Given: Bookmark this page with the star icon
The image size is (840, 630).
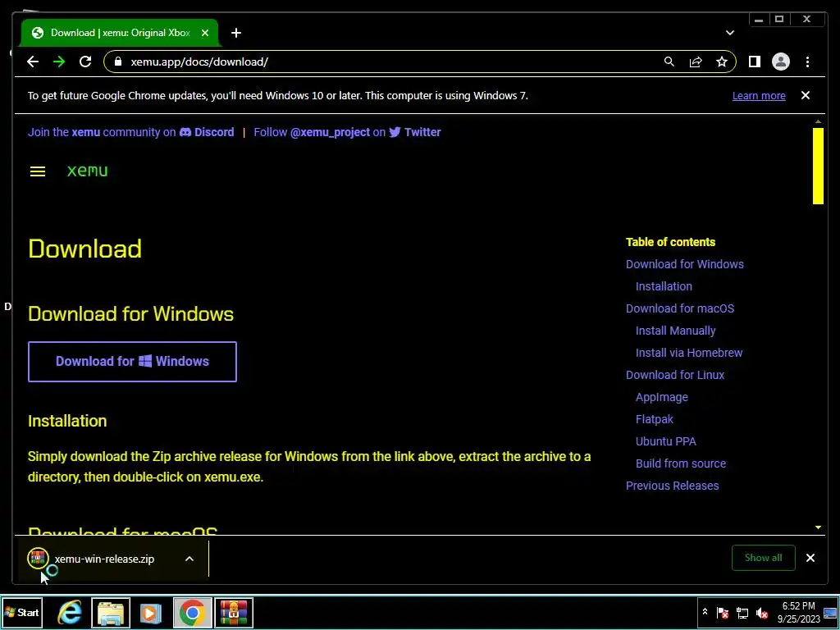Looking at the screenshot, I should [722, 62].
